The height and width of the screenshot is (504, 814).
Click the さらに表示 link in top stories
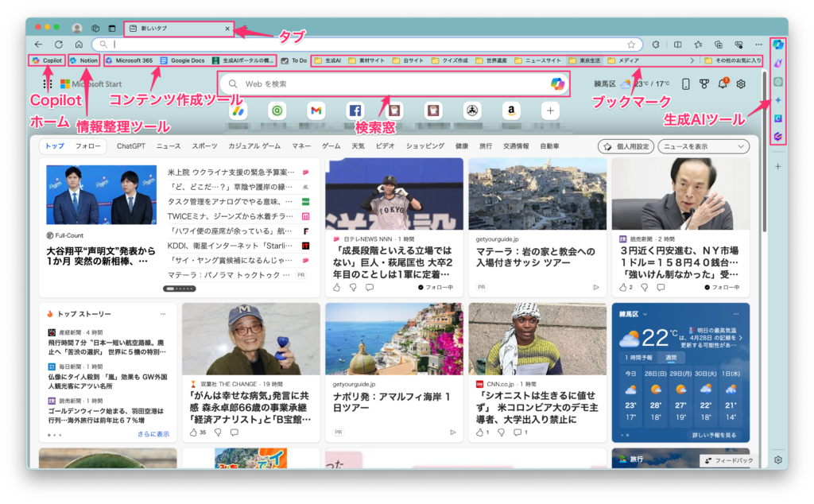pos(153,434)
